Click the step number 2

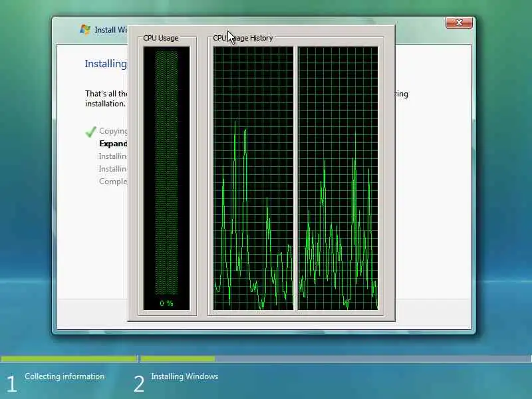tap(139, 384)
